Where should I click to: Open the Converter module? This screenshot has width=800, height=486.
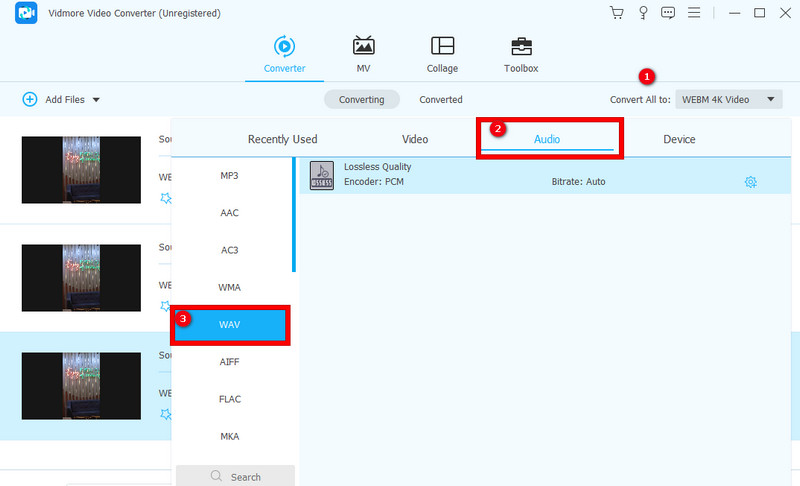pos(285,54)
